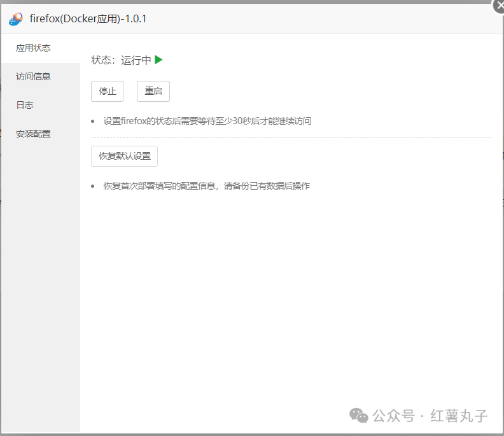Open the 访问信息 tab
This screenshot has width=504, height=436.
pos(33,76)
